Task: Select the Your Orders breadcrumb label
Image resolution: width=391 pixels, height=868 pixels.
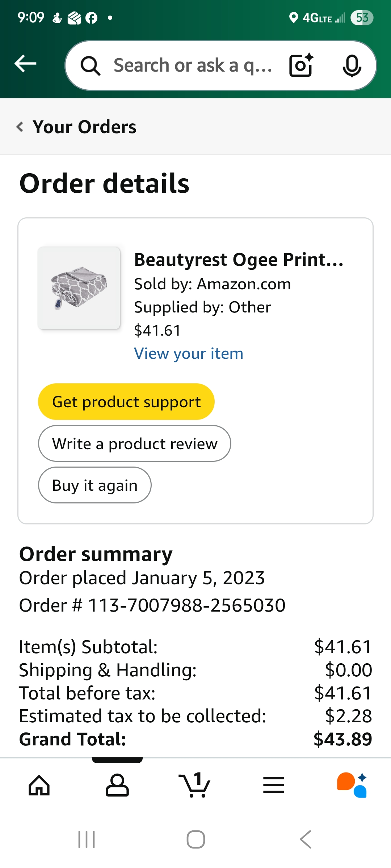Action: coord(84,127)
